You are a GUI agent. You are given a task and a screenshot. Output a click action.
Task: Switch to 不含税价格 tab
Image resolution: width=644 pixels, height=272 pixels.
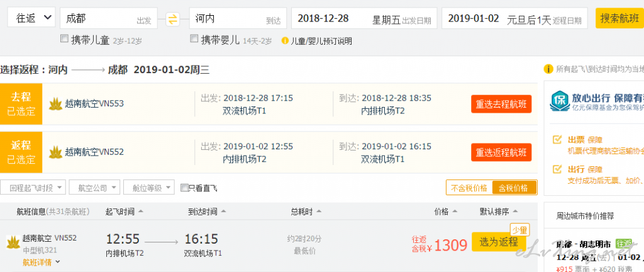pyautogui.click(x=469, y=188)
